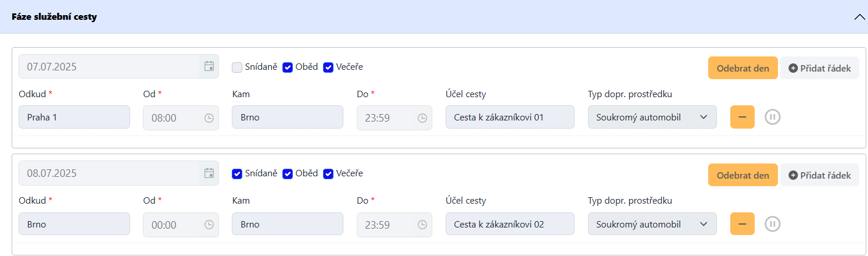Collapse the Fáze služební cesty section
Viewport: 868px width, 256px height.
click(x=859, y=17)
